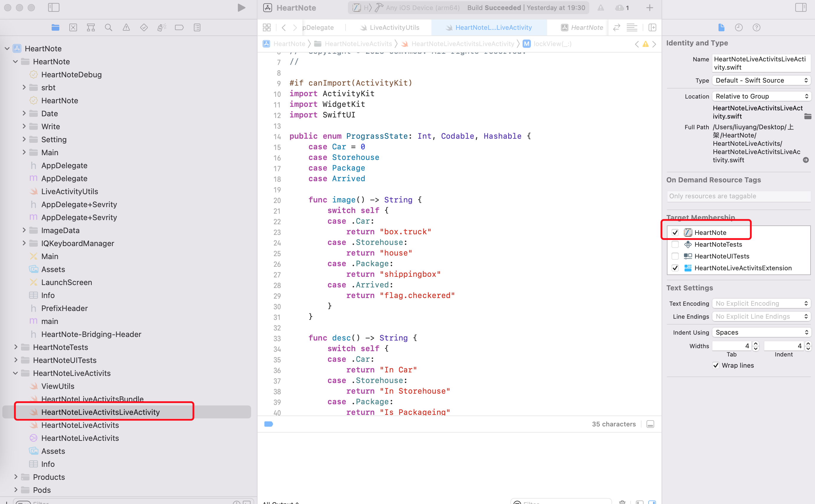
Task: Go back in editor history
Action: coord(284,27)
